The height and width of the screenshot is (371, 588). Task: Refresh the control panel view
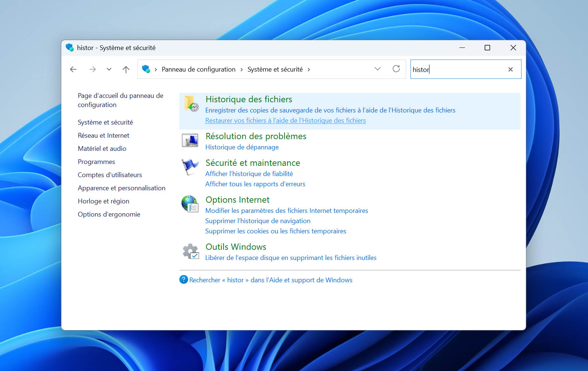point(396,69)
